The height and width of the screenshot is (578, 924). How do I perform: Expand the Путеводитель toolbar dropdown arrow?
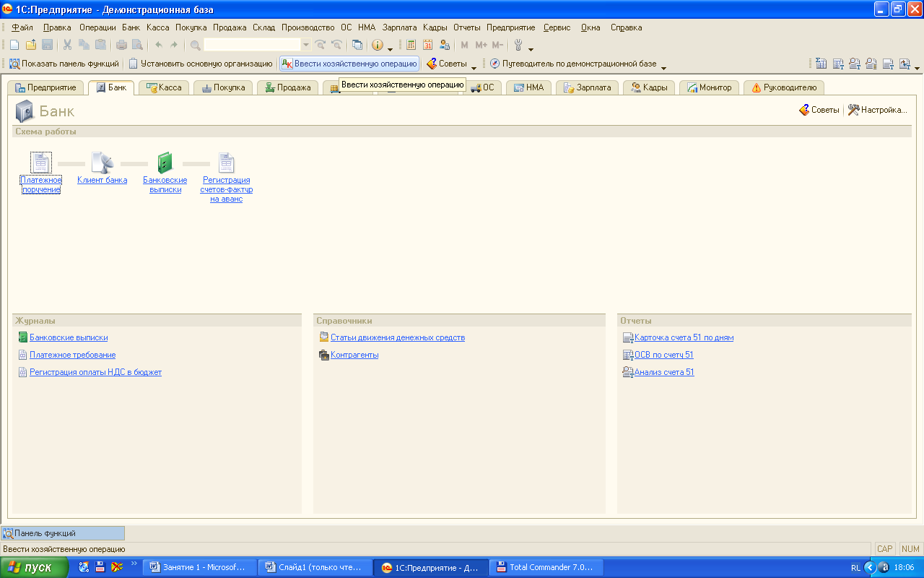[x=663, y=66]
